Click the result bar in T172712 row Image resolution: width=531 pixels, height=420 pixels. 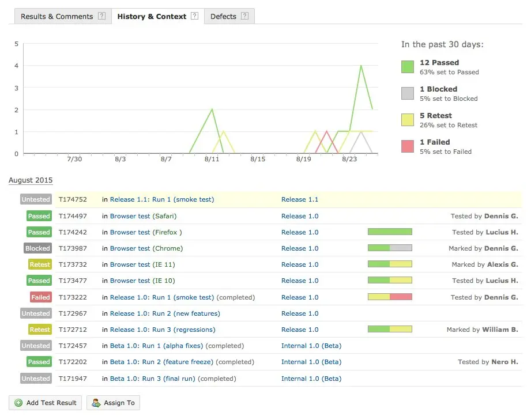point(390,329)
